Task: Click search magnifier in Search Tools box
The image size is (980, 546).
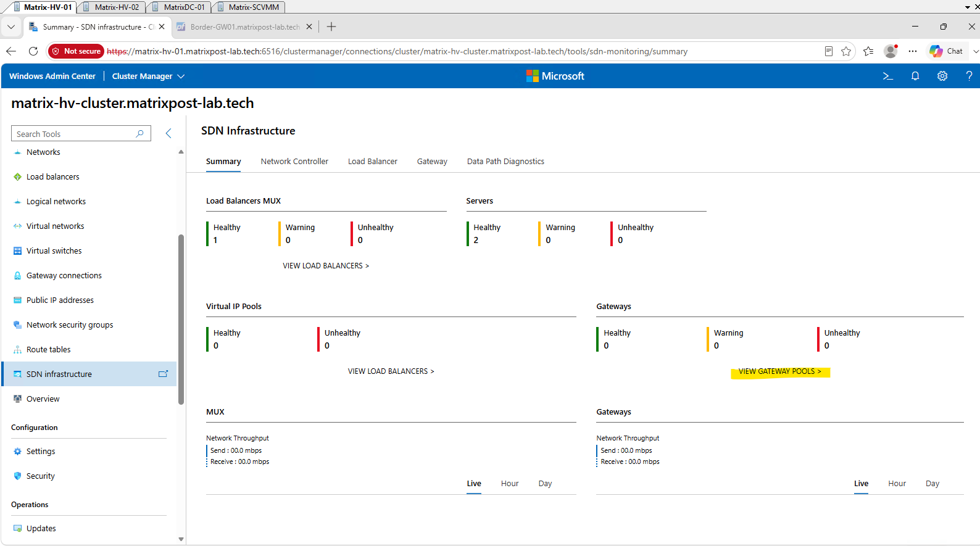Action: click(140, 133)
